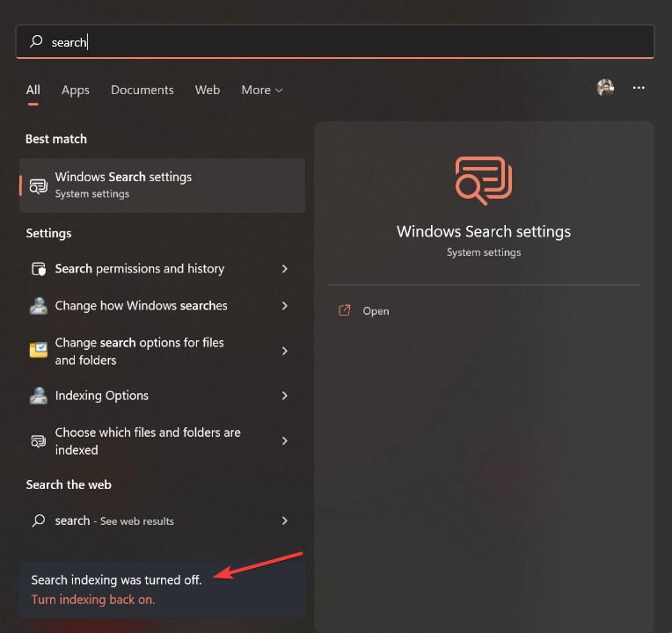Image resolution: width=672 pixels, height=633 pixels.
Task: Click the search text input field
Action: coord(334,41)
